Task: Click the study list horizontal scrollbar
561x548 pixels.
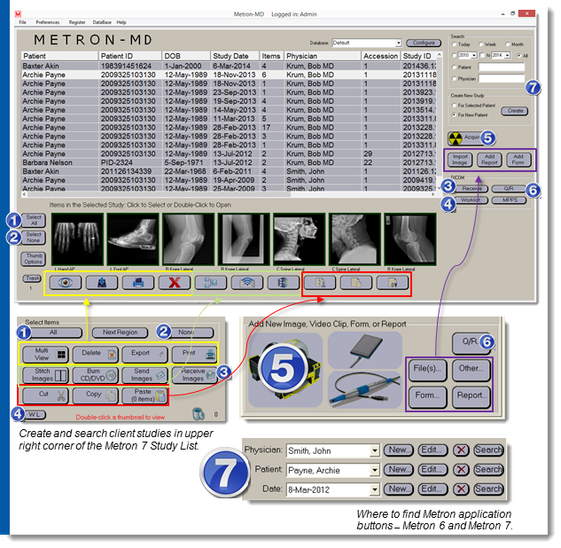Action: click(229, 194)
